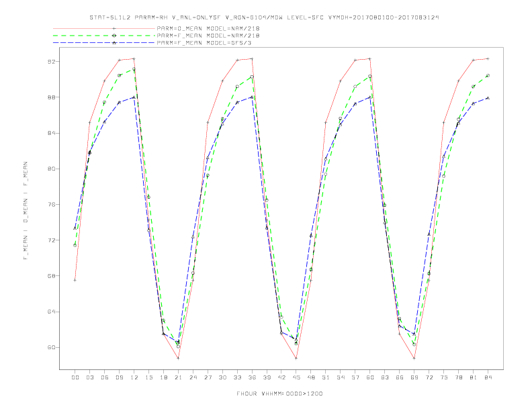The height and width of the screenshot is (411, 532).
Task: Click x-axis tick label 78
Action: point(459,377)
